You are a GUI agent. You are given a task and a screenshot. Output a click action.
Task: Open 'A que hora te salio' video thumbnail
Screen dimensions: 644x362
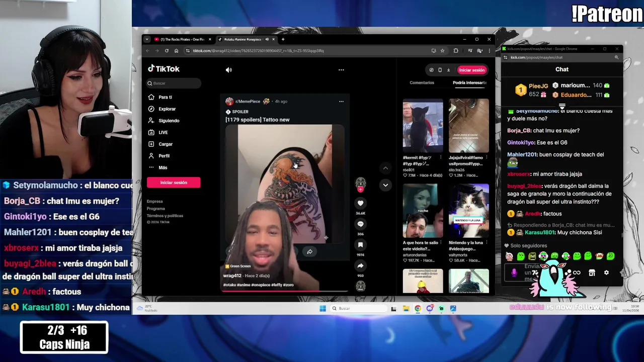pos(423,211)
